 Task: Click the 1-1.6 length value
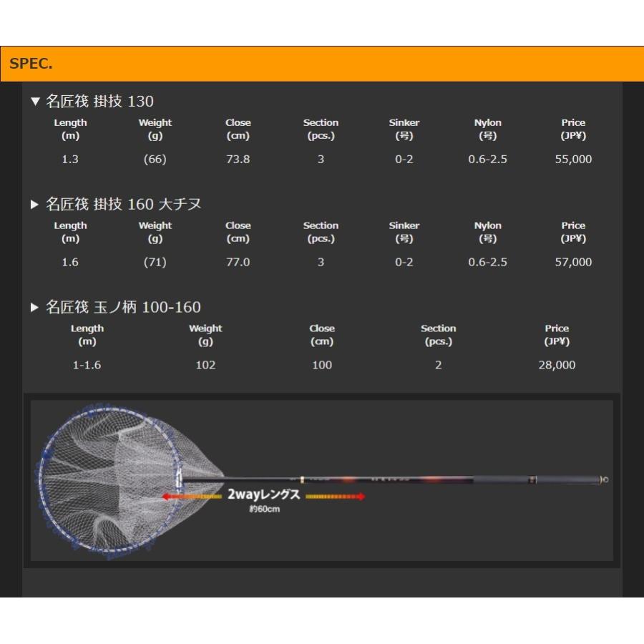click(x=87, y=366)
